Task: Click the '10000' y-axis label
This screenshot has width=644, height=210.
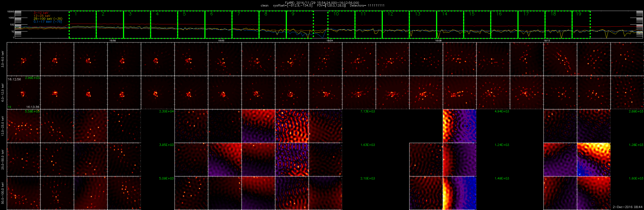Action: click(x=11, y=12)
